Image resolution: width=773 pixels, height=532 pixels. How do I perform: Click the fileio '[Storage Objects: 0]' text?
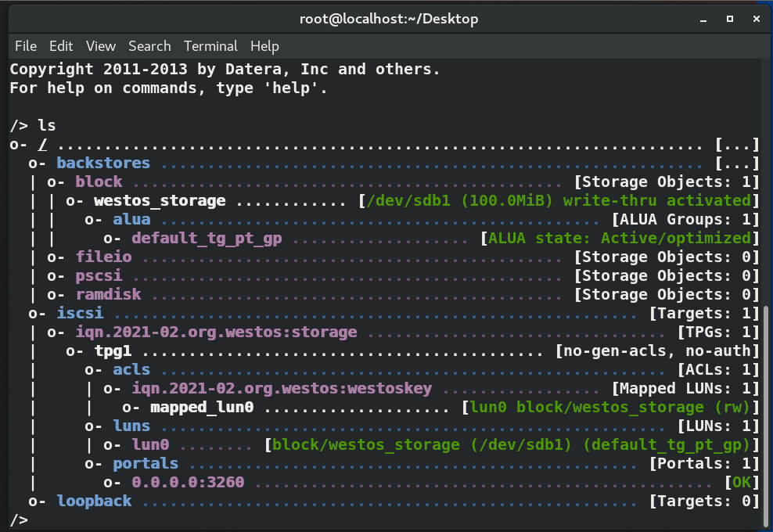pos(667,257)
